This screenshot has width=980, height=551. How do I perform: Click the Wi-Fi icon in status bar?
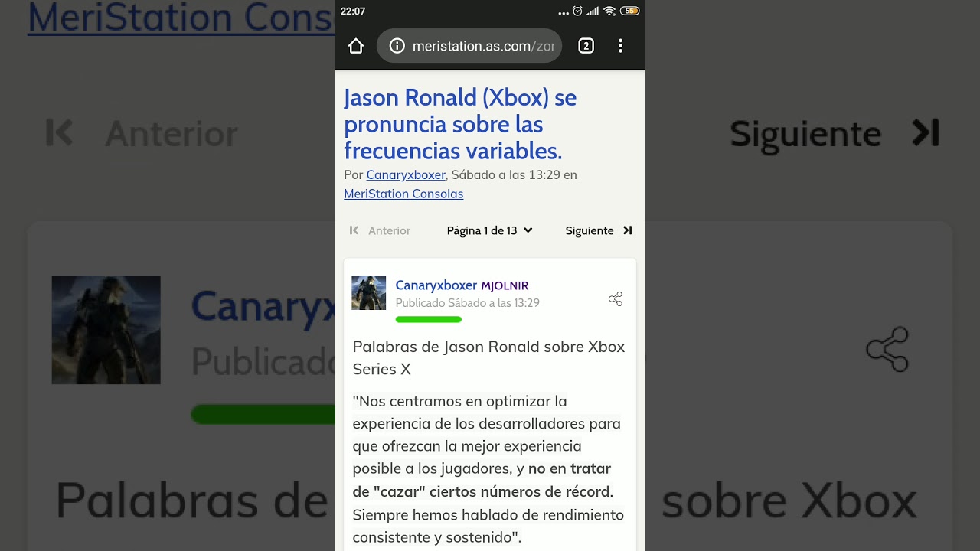pos(609,11)
